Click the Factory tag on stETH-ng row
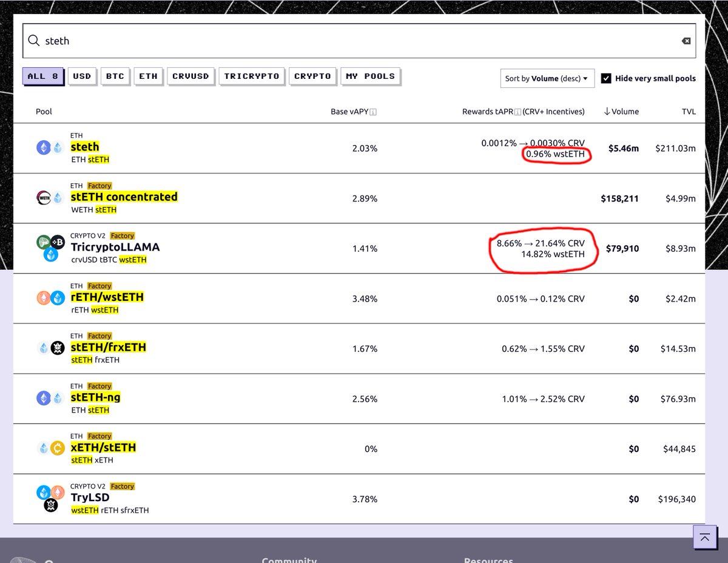The image size is (728, 563). (99, 386)
